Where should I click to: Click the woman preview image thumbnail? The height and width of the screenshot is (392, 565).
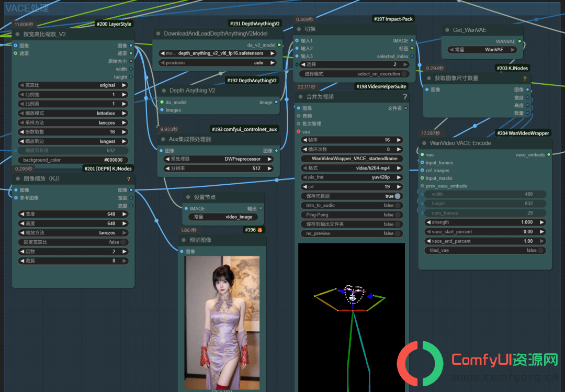click(222, 323)
